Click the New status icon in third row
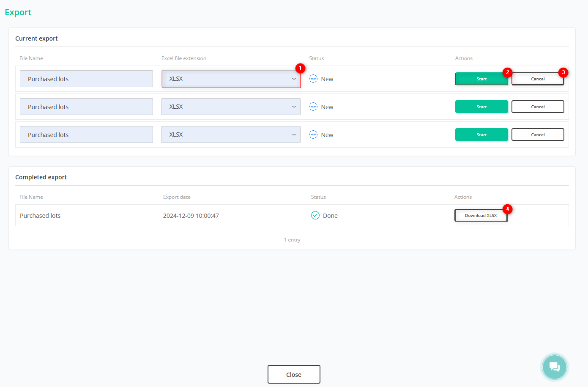This screenshot has width=588, height=387. tap(313, 135)
